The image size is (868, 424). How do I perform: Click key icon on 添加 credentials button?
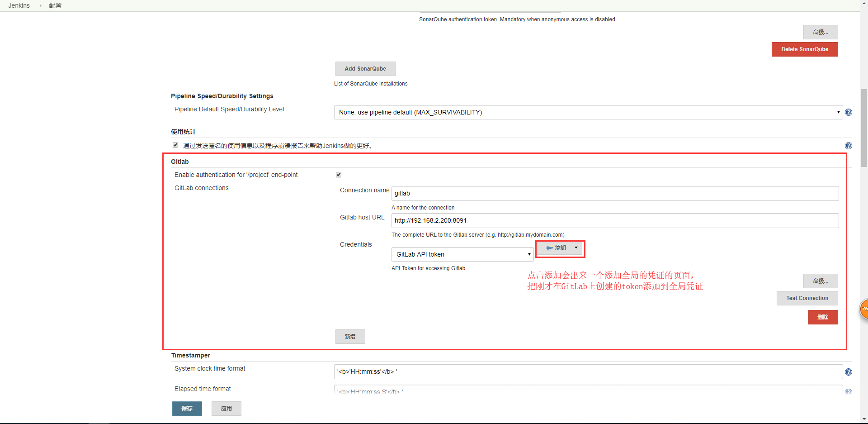coord(549,248)
